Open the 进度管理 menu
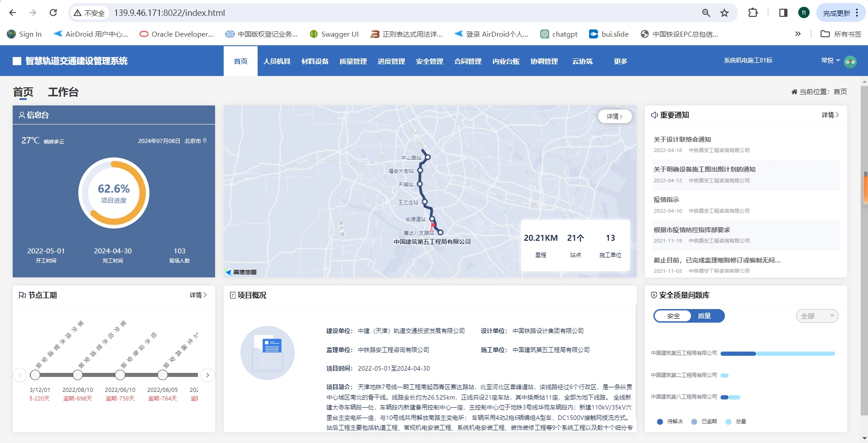This screenshot has height=443, width=868. coord(391,61)
